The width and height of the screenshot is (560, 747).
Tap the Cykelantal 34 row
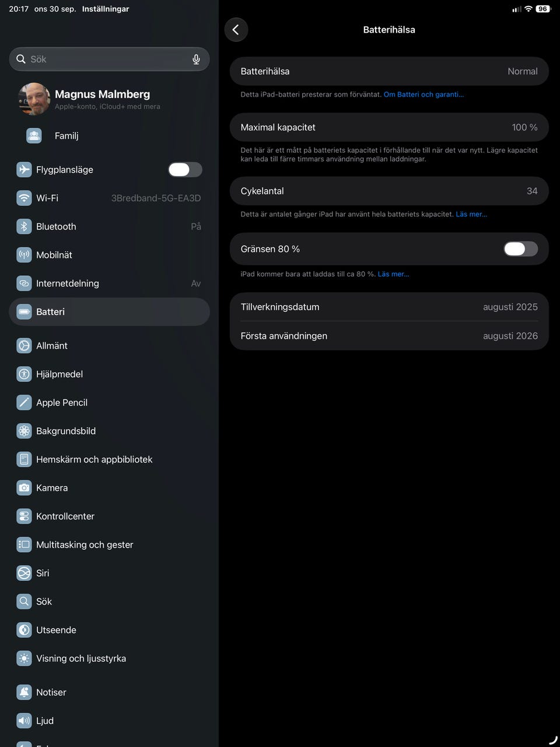pos(389,191)
